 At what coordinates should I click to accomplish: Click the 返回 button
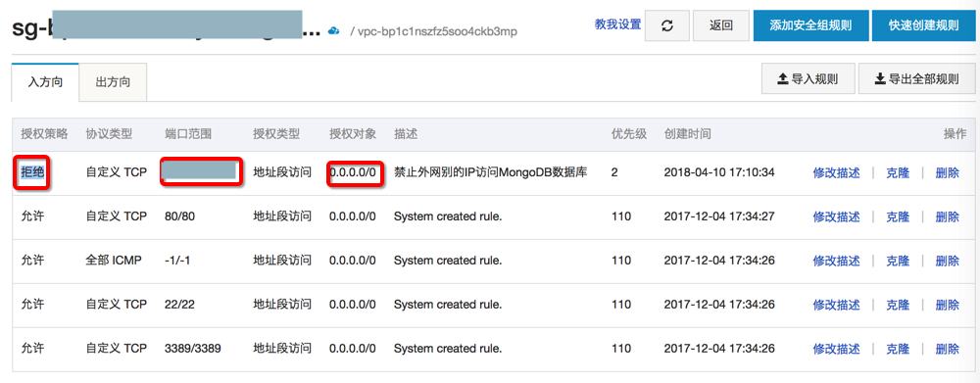tap(720, 25)
